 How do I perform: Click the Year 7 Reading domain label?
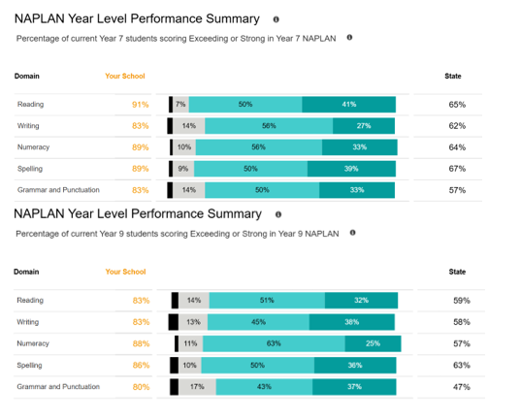pos(30,105)
